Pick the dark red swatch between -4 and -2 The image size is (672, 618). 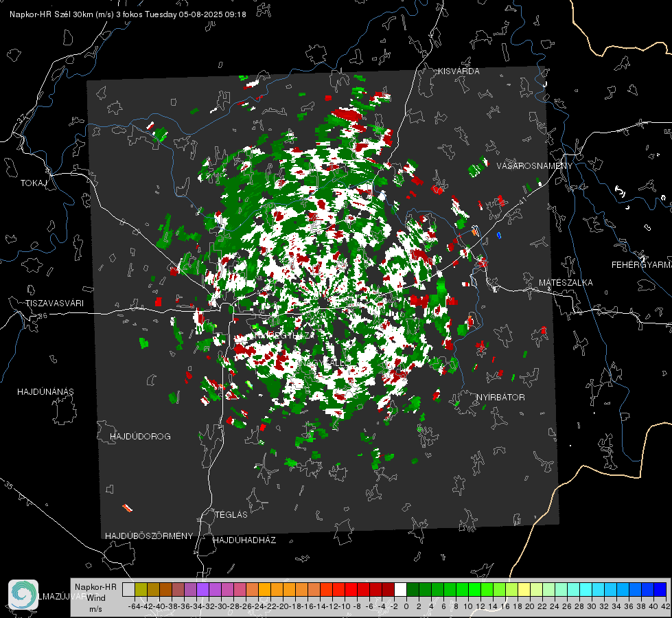[x=388, y=589]
